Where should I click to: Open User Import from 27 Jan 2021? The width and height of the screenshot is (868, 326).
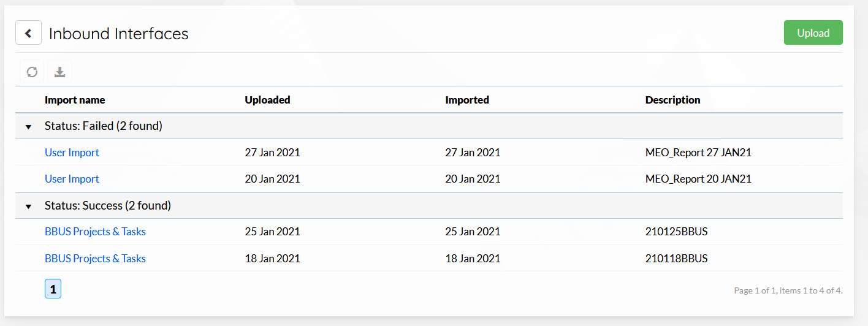pos(72,153)
